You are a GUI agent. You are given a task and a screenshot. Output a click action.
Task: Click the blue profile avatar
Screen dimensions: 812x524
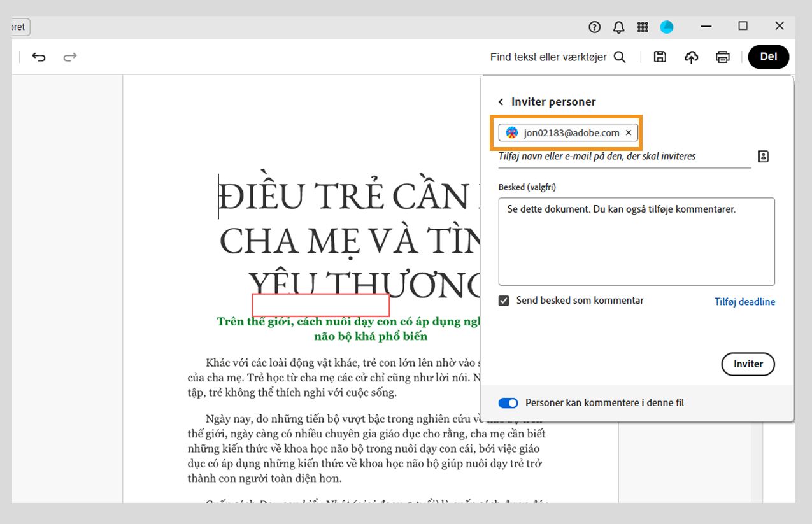coord(667,27)
